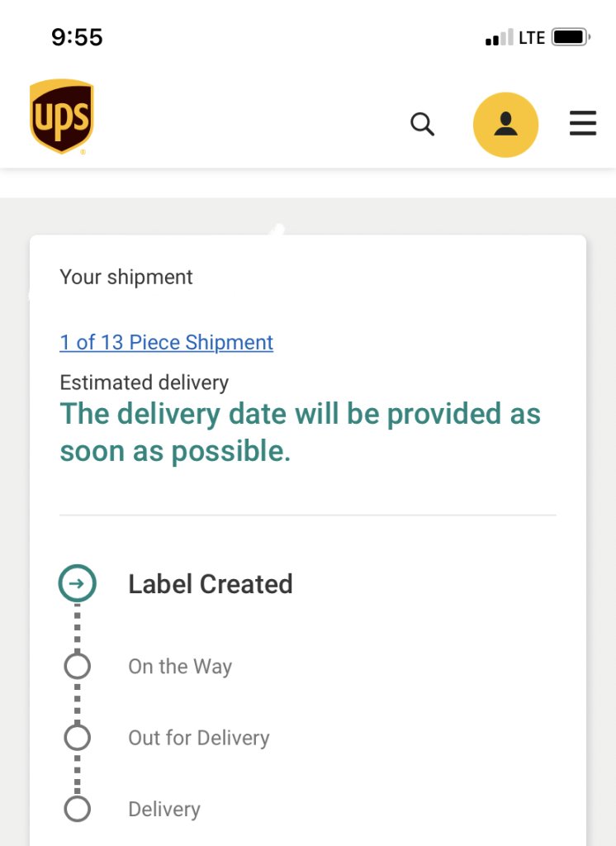Tap the Delivery progress circle

(77, 809)
